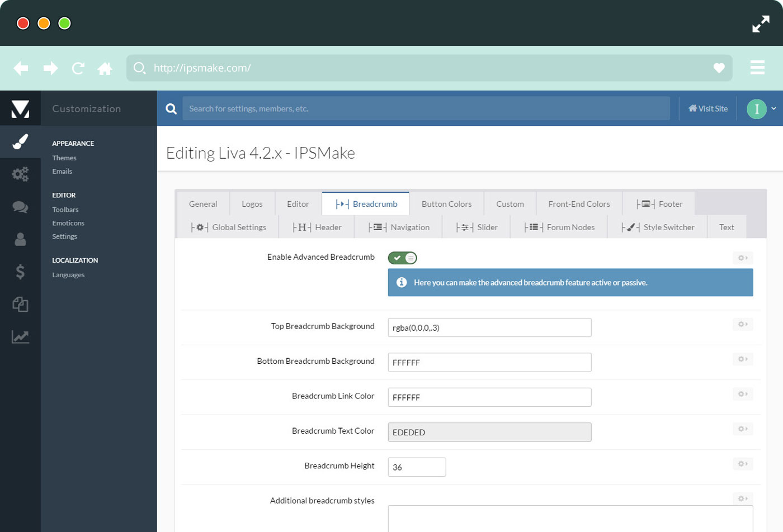Click the fullscreen expand arrows icon
783x532 pixels.
(761, 24)
